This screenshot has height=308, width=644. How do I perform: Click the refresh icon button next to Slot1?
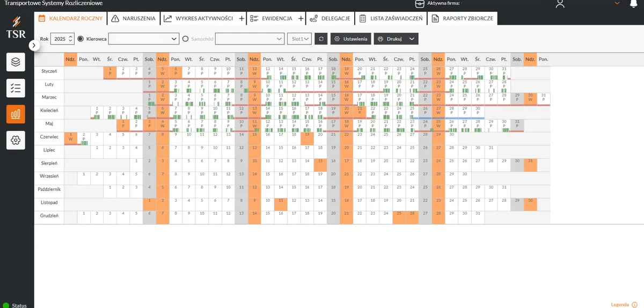tap(320, 39)
